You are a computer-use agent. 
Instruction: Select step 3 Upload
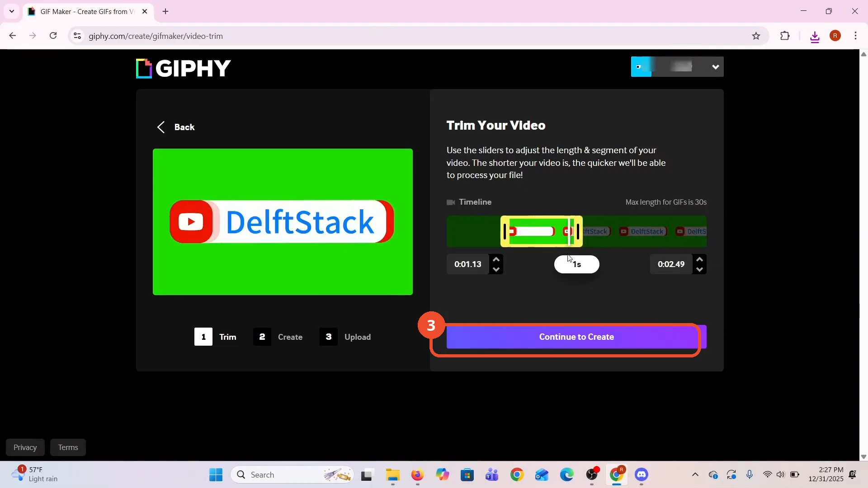click(345, 337)
